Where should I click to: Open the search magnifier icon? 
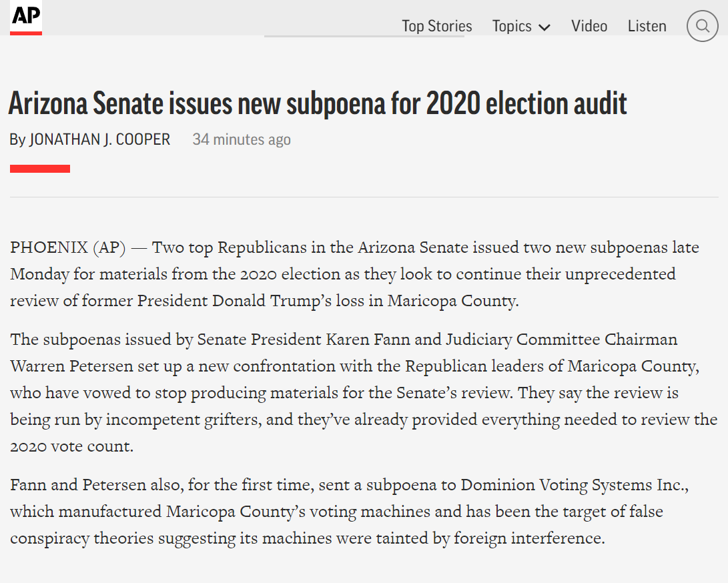tap(703, 26)
